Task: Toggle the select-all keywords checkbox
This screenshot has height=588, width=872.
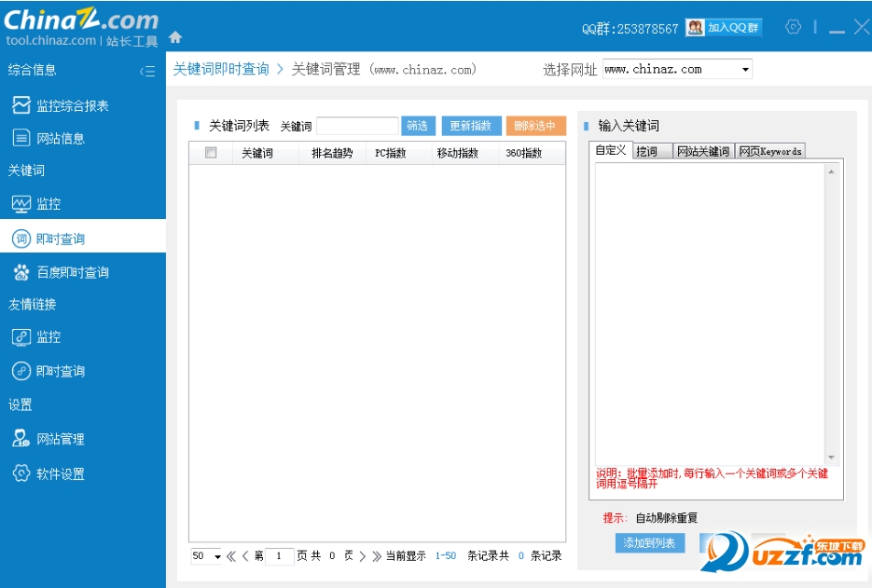Action: (x=211, y=152)
